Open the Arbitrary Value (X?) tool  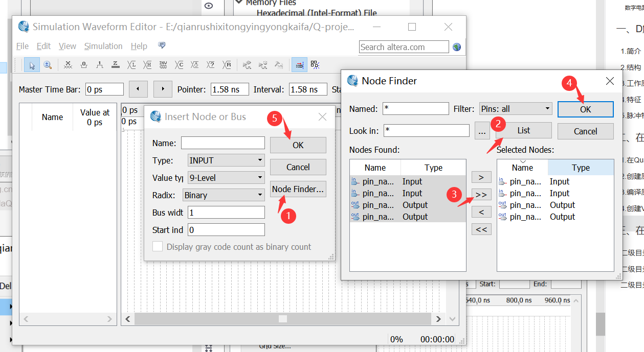210,65
